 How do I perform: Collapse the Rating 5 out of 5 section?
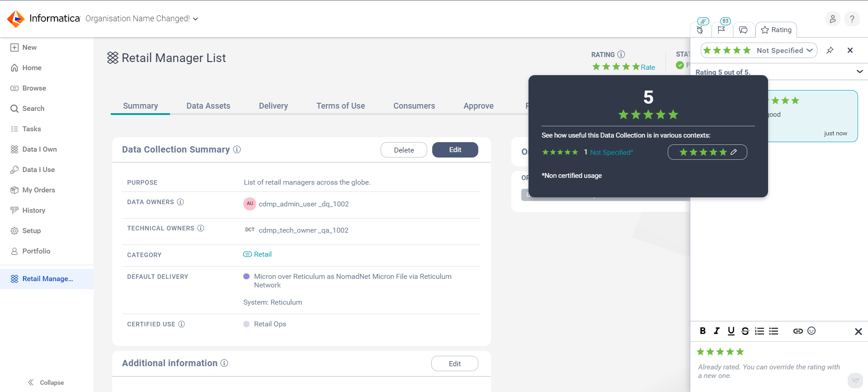pyautogui.click(x=859, y=72)
